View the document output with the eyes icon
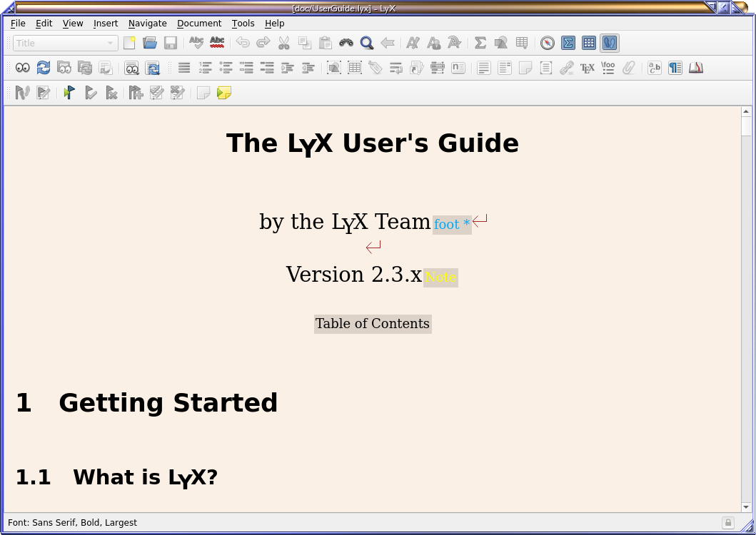The width and height of the screenshot is (756, 535). point(22,68)
